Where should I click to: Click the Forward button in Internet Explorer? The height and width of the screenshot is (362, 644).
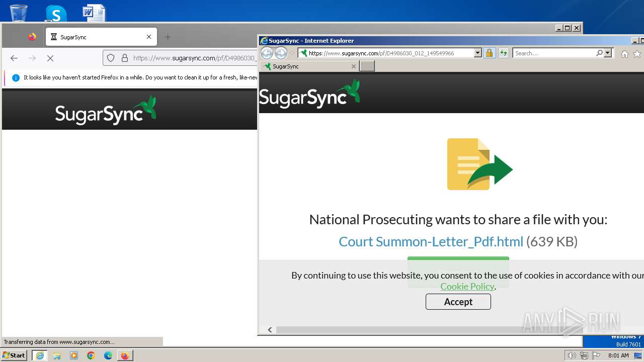coord(281,53)
